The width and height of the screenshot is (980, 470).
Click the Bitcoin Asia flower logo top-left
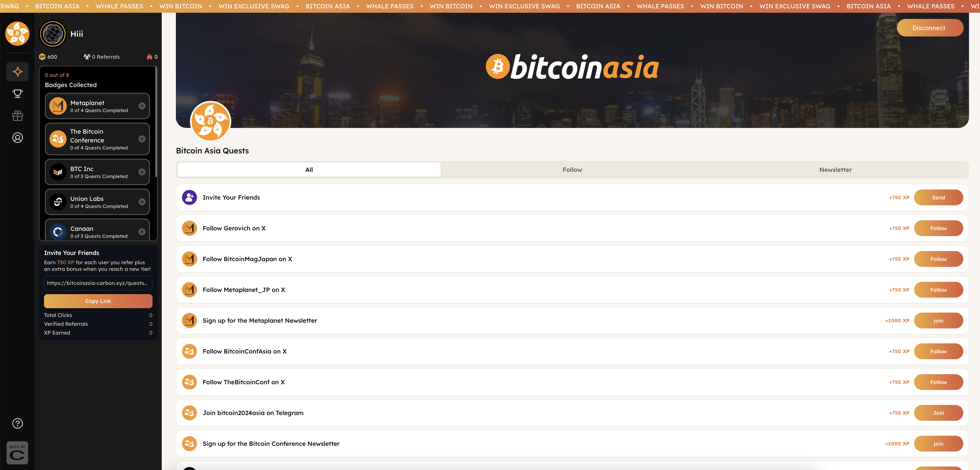click(x=18, y=33)
